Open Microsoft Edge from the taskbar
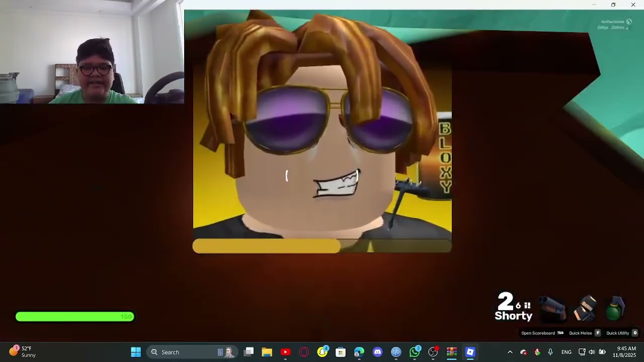The height and width of the screenshot is (362, 644). coord(359,352)
